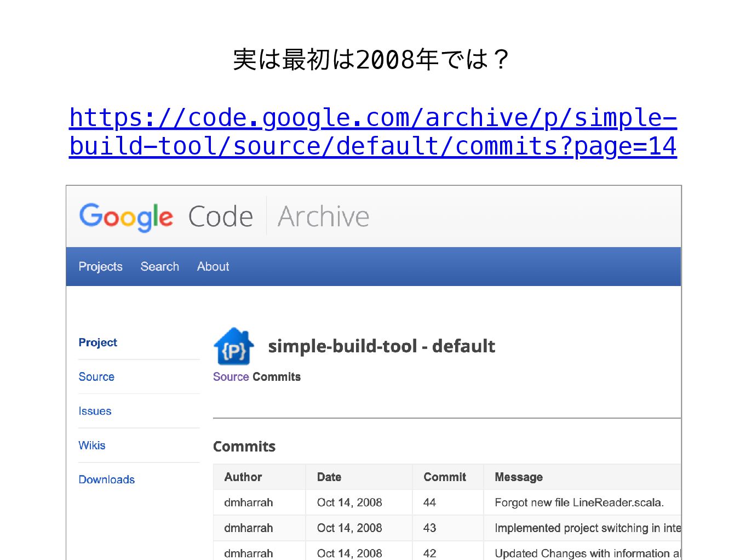Open commit number 44
Viewport: 746px width, 560px height.
pyautogui.click(x=430, y=502)
